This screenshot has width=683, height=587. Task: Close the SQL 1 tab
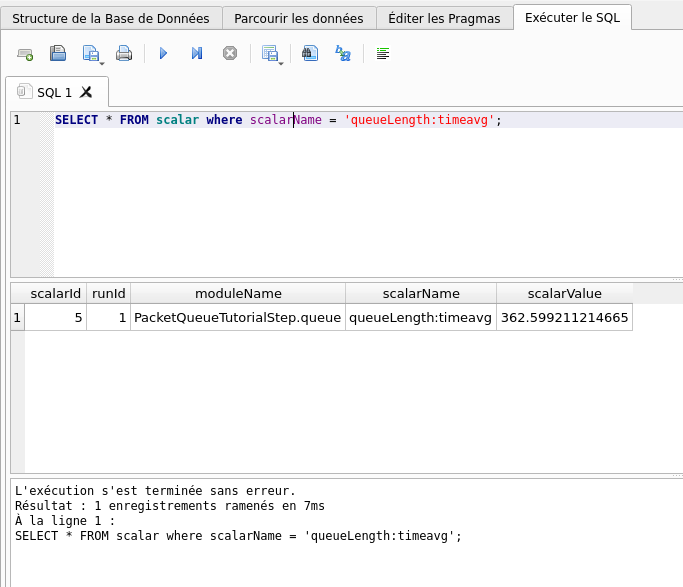click(x=86, y=92)
